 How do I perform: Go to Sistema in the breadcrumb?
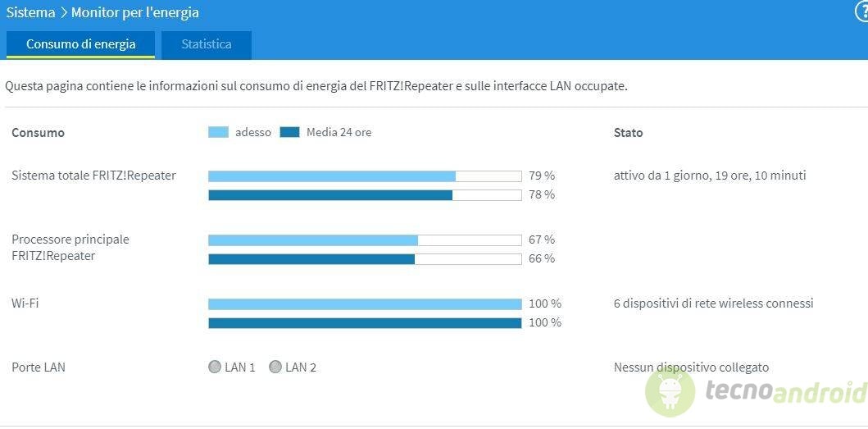click(x=30, y=13)
